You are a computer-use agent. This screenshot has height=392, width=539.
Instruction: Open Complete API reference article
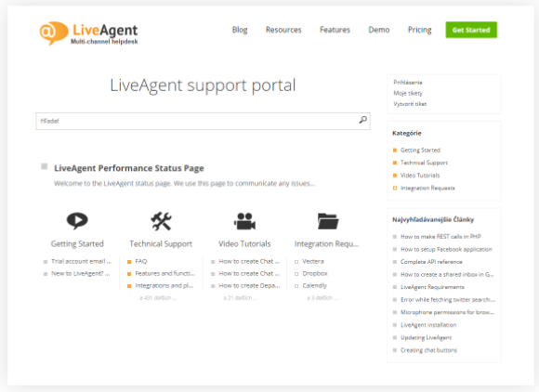click(x=431, y=262)
